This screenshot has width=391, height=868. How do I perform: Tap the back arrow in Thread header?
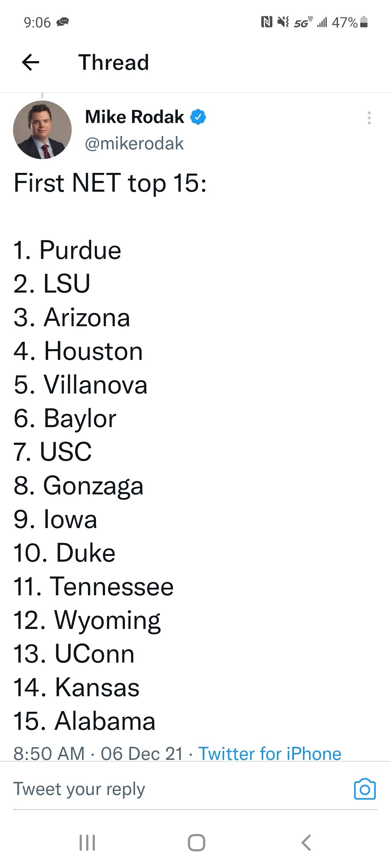coord(30,62)
